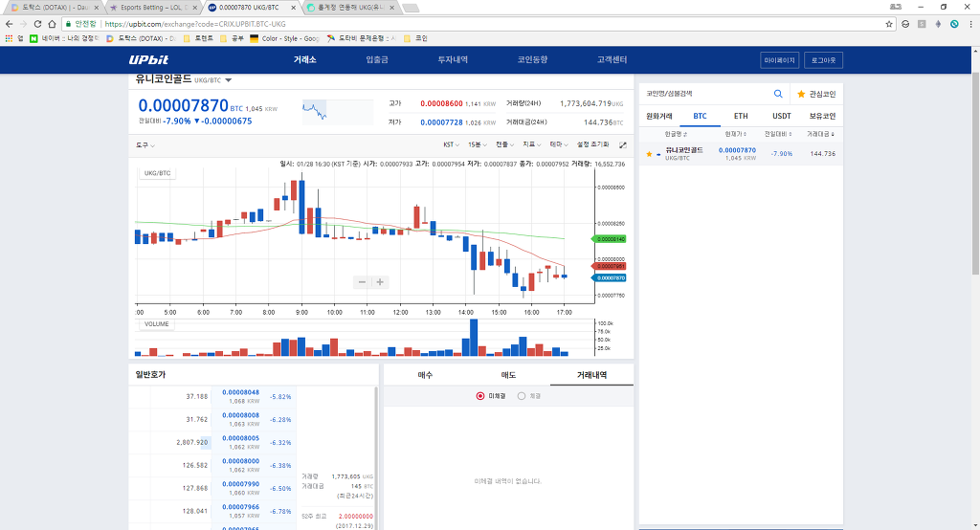Viewport: 980px width, 530px height.
Task: Click the 마이페이지 button
Action: coord(779,60)
